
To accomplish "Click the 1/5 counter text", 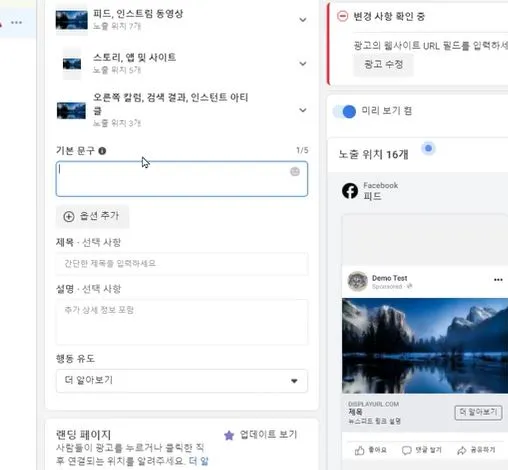I will 302,150.
